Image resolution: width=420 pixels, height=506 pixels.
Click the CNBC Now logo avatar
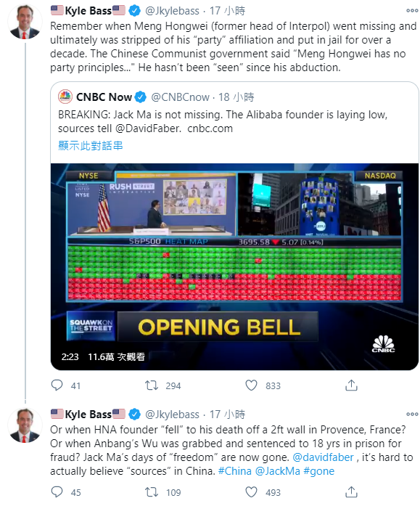point(65,97)
